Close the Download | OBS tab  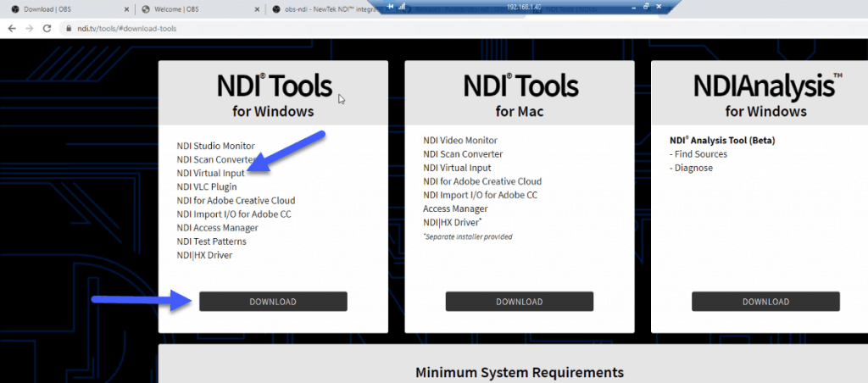point(127,9)
